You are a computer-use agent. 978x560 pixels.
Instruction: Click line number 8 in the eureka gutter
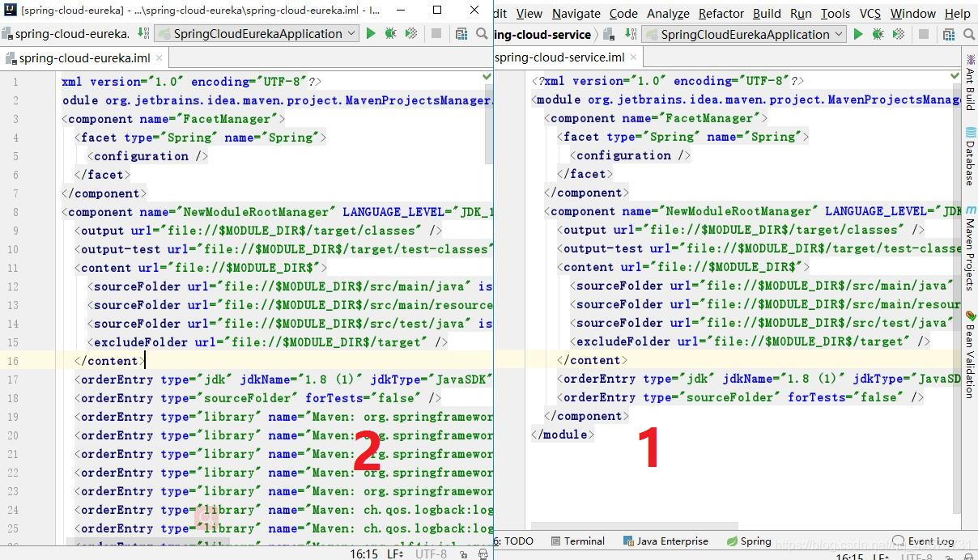tap(15, 212)
